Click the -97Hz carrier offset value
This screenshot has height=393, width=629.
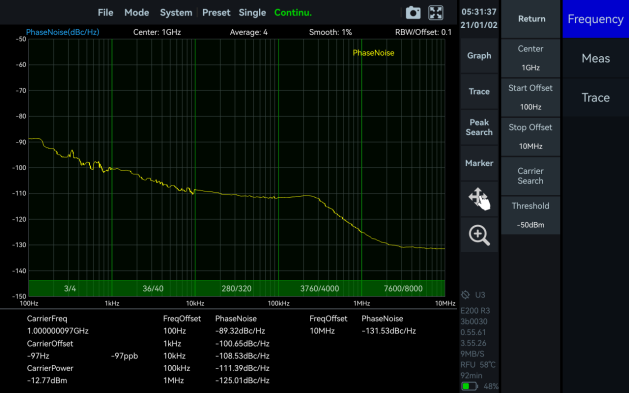[38, 356]
